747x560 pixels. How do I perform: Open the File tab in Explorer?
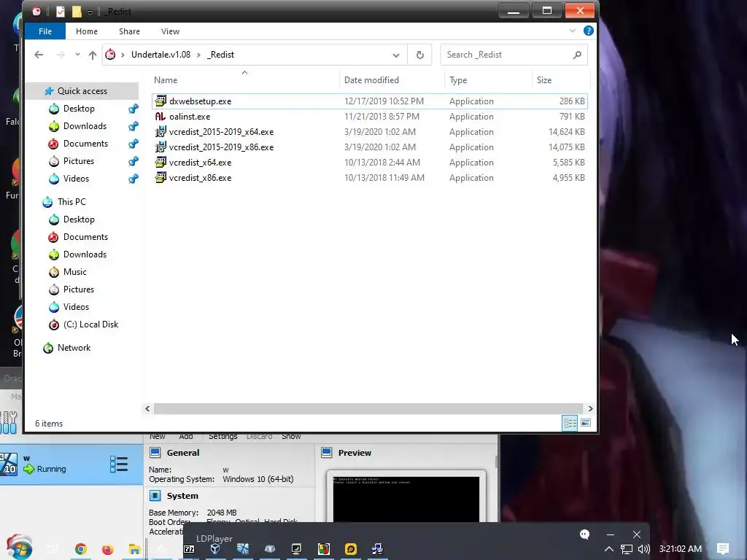(45, 31)
